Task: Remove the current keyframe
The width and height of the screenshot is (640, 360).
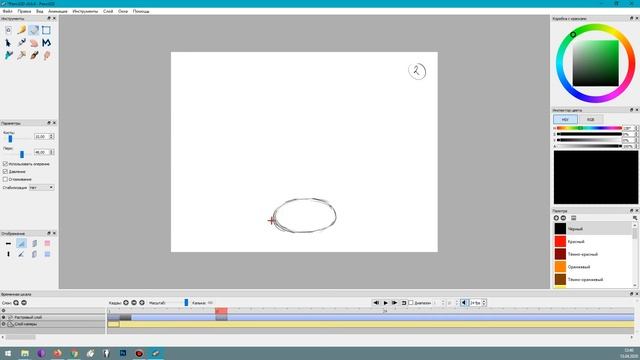Action: (x=134, y=303)
